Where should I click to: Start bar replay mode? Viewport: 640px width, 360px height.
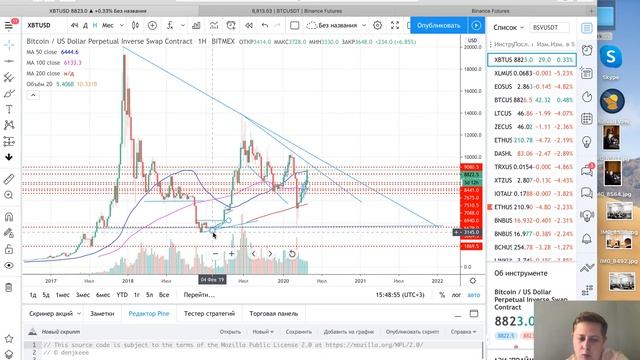pos(249,26)
